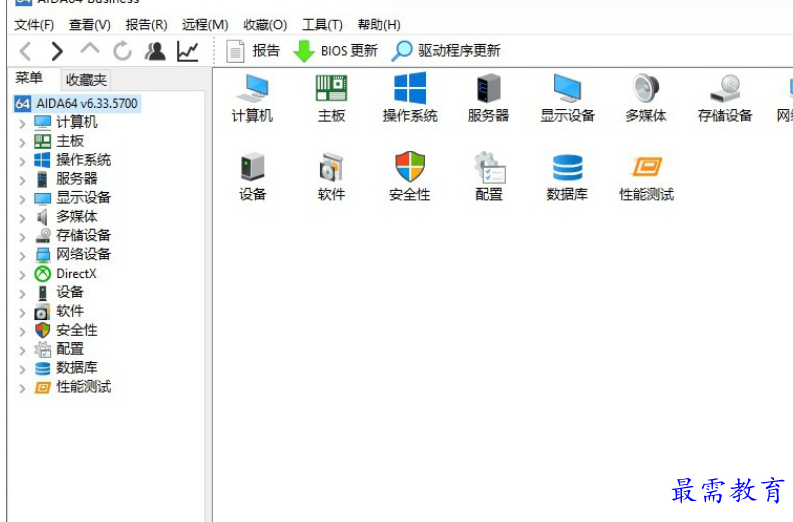Go forward with the right arrow toolbar icon

[x=57, y=51]
